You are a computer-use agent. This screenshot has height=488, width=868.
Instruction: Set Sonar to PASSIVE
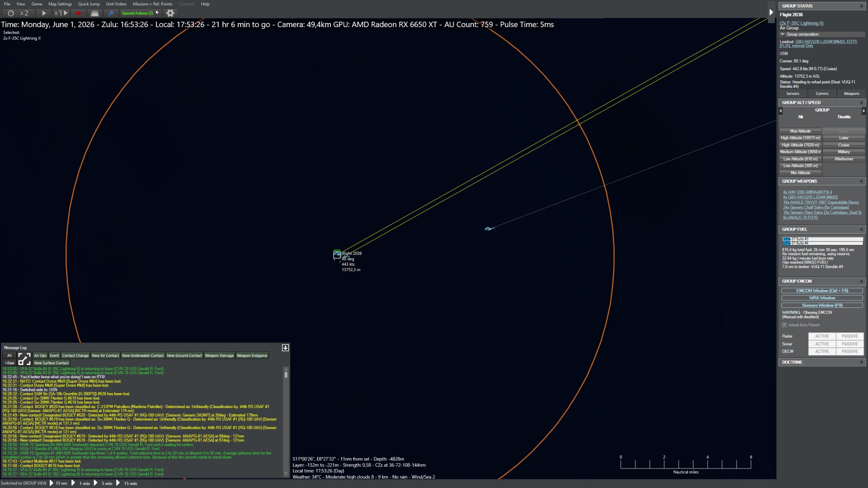tap(849, 344)
